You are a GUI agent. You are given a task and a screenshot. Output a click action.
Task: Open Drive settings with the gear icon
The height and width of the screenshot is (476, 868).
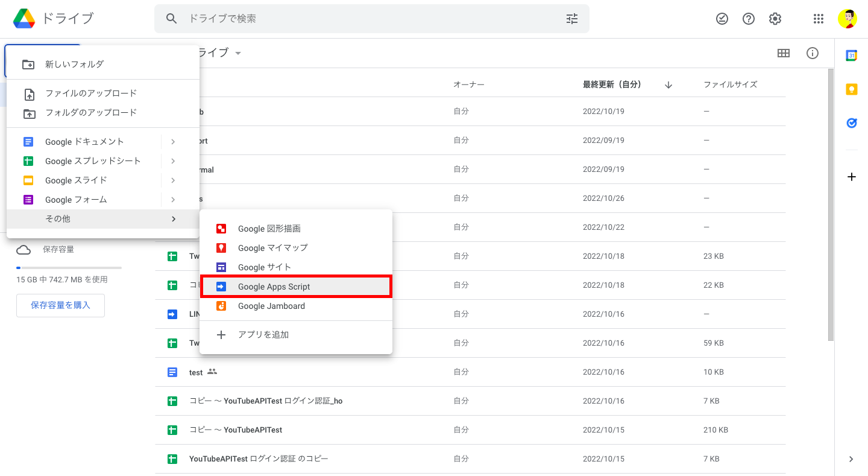pyautogui.click(x=775, y=19)
